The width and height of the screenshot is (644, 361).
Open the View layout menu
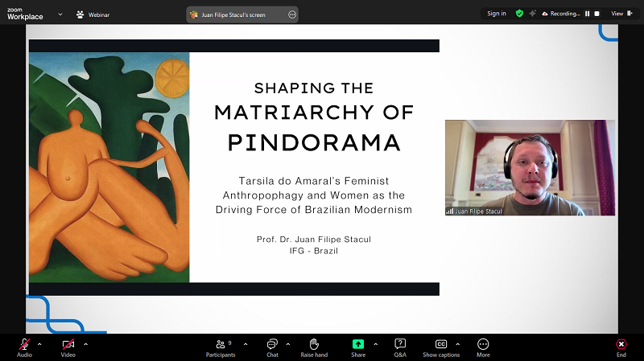(621, 14)
